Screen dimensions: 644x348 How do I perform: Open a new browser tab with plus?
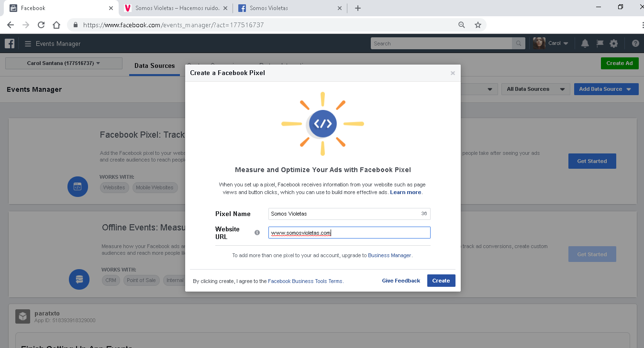(x=358, y=8)
